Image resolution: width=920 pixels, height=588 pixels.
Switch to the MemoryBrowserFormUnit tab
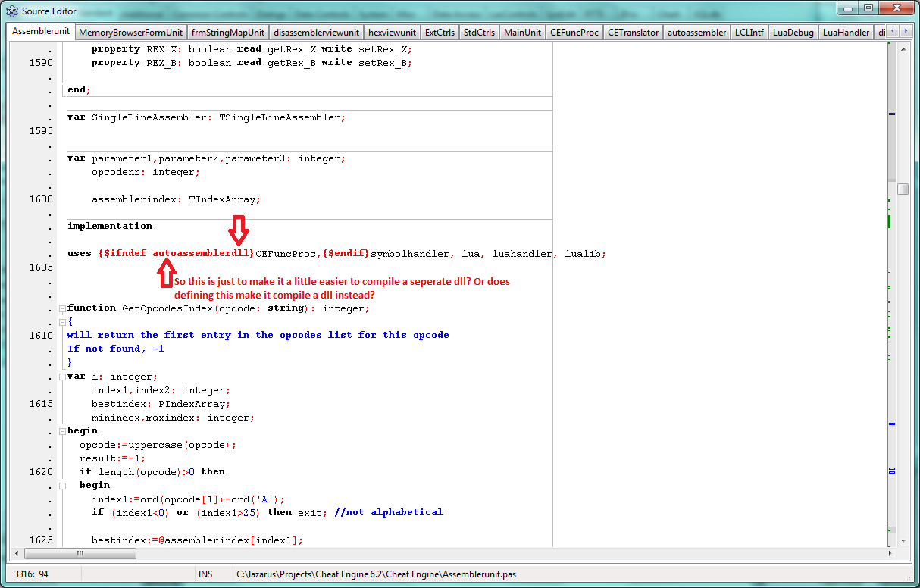click(130, 33)
